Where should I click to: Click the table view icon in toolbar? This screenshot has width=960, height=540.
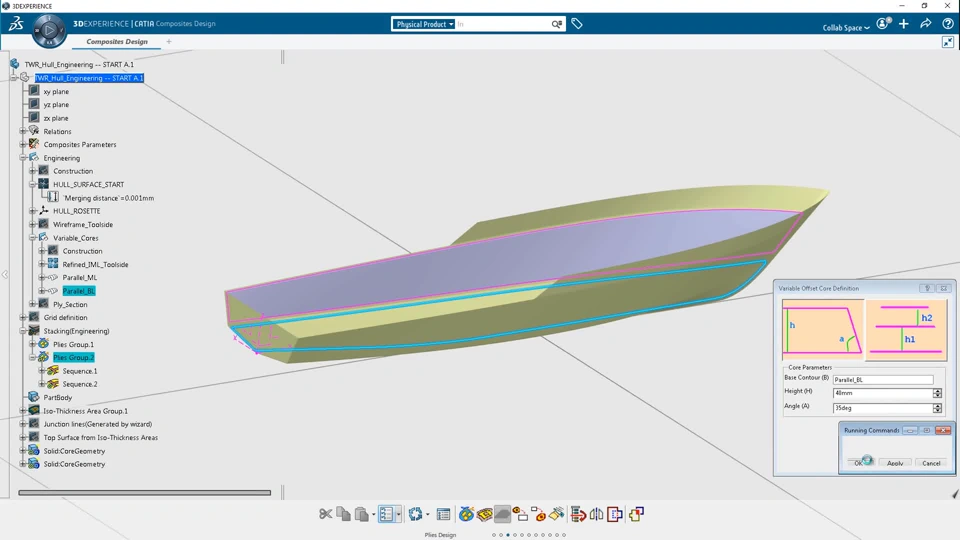coord(443,514)
